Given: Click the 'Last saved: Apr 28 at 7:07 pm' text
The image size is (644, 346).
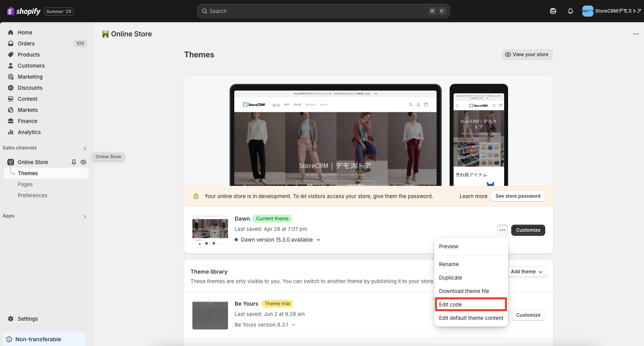Looking at the screenshot, I should coord(271,229).
